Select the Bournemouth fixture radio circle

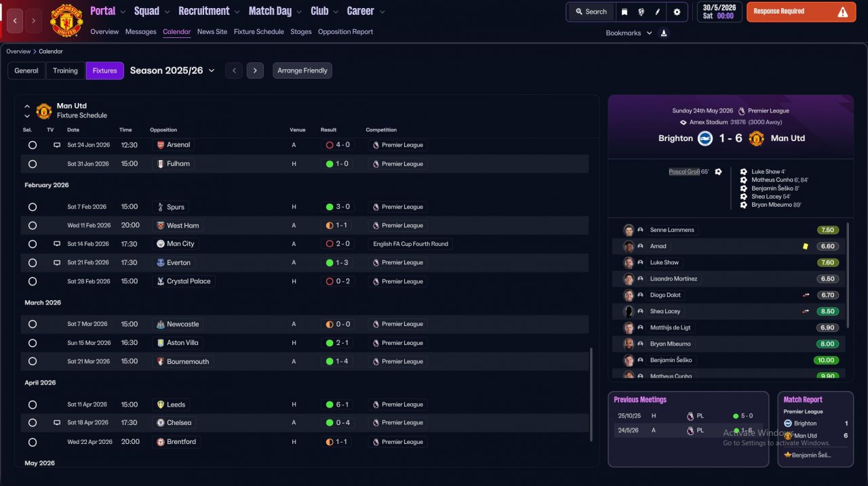click(x=32, y=362)
